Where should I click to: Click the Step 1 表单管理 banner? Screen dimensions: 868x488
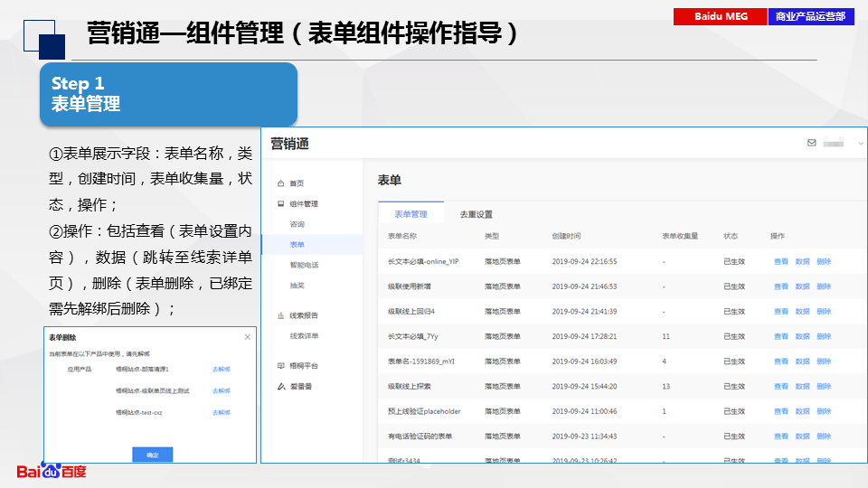tap(168, 94)
